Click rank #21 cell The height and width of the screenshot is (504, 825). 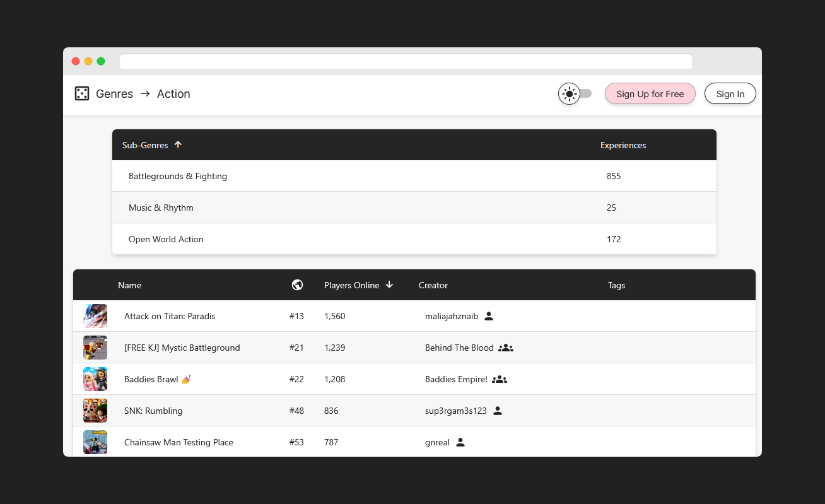click(x=296, y=348)
